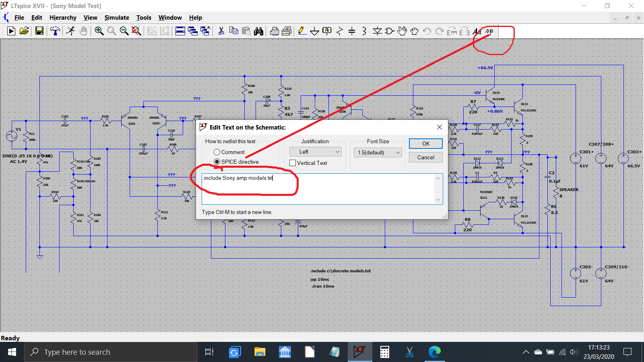Open the Control Panel hammer icon
This screenshot has height=362, width=644.
click(x=55, y=31)
